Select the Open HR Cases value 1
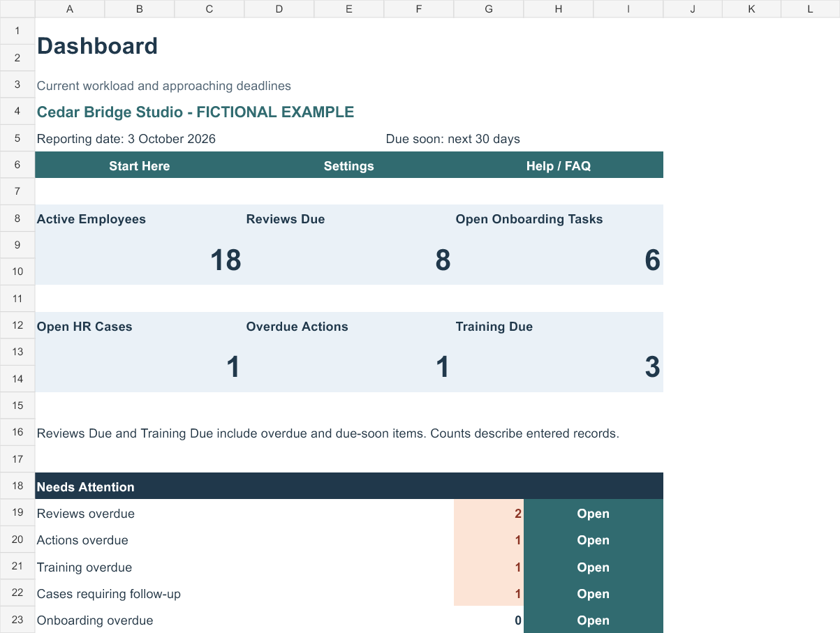This screenshot has width=840, height=633. [233, 367]
